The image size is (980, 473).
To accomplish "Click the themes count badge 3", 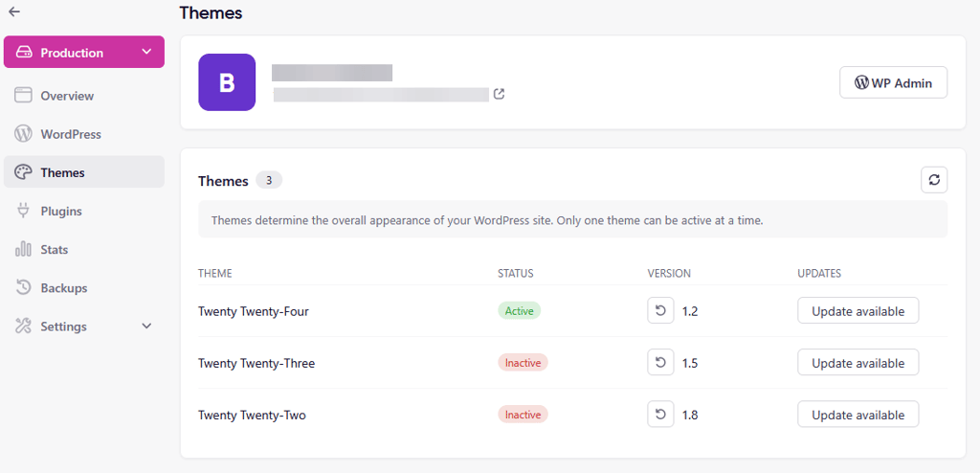I will pyautogui.click(x=269, y=181).
